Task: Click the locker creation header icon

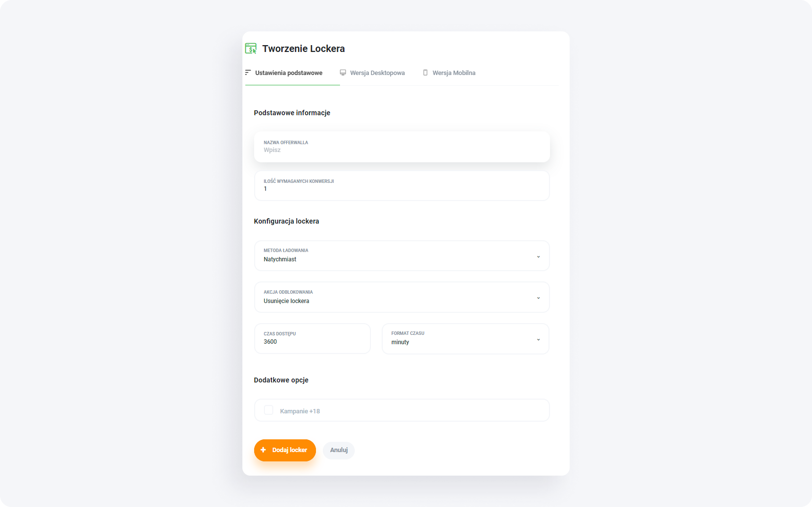Action: [x=251, y=48]
